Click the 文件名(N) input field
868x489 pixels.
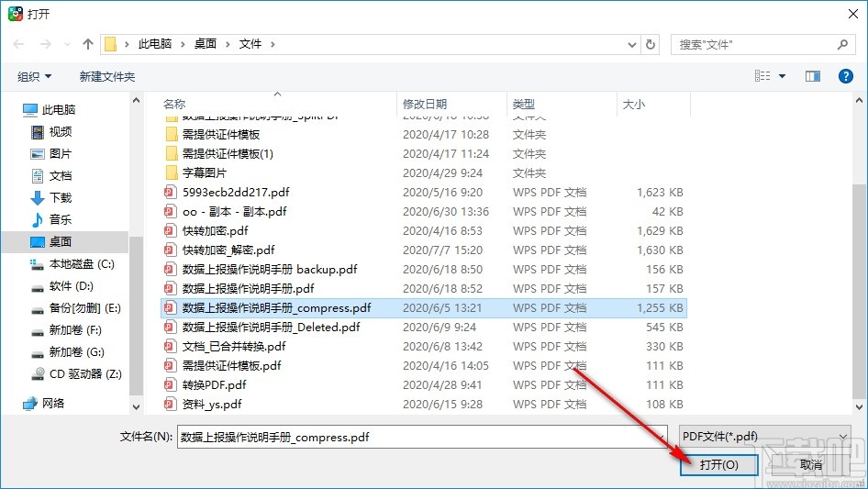(x=422, y=437)
